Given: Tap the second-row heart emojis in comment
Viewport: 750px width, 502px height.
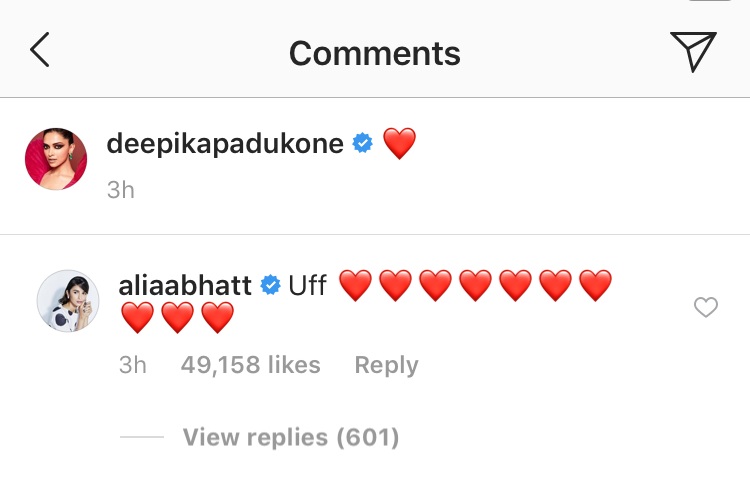Looking at the screenshot, I should coord(177,319).
